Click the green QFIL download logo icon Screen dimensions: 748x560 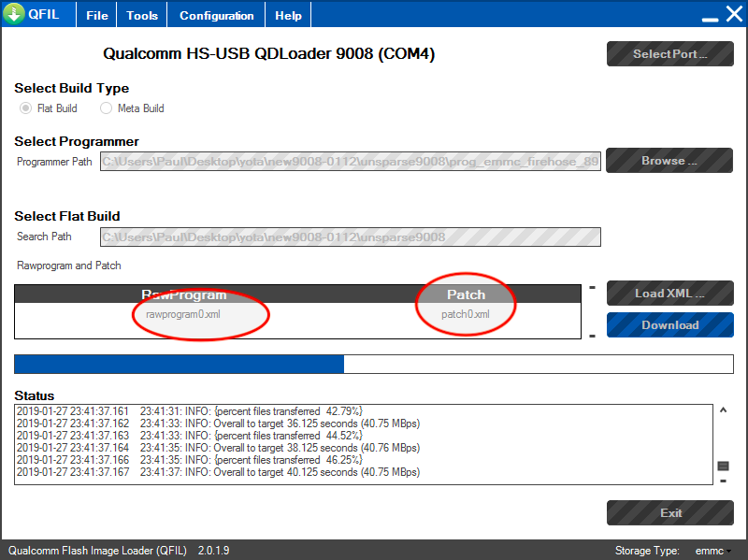pyautogui.click(x=14, y=14)
